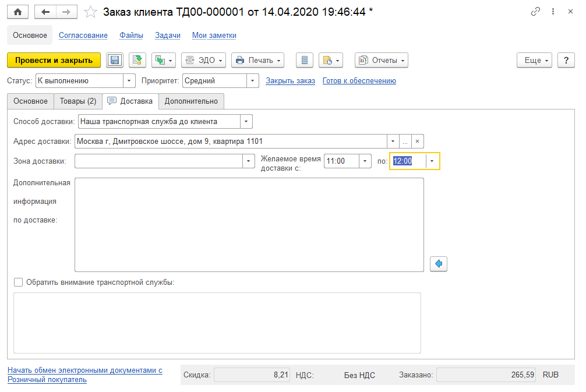Switch to the Товары (2) tab
This screenshot has width=586, height=392.
[x=78, y=101]
